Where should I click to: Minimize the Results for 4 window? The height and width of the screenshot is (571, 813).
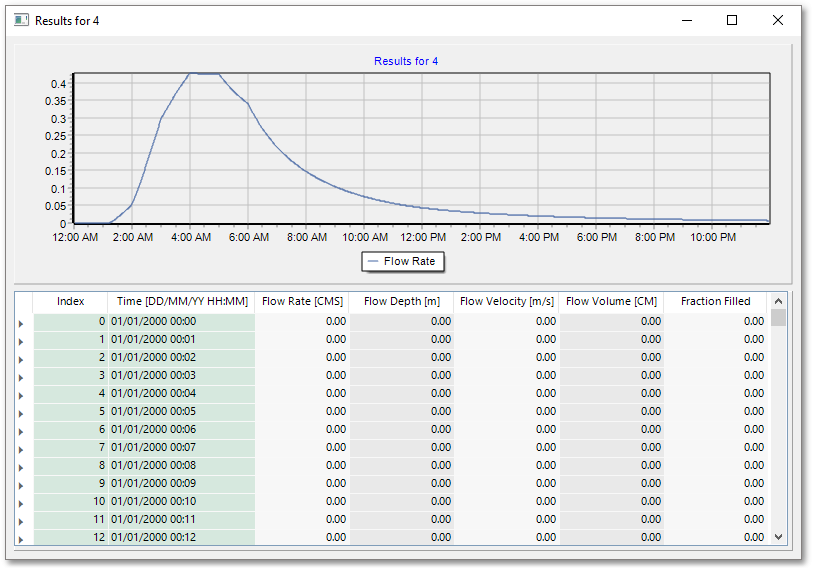[x=687, y=20]
